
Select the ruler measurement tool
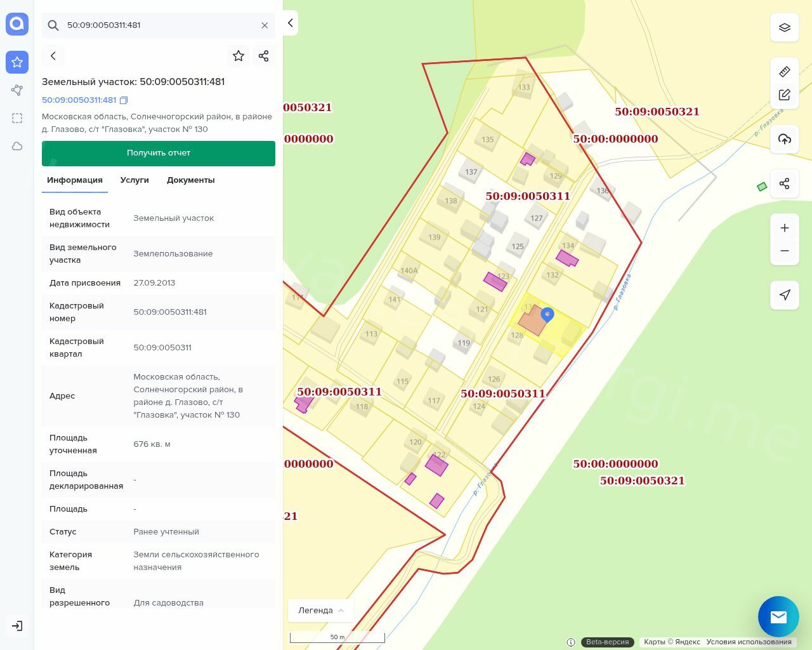784,72
